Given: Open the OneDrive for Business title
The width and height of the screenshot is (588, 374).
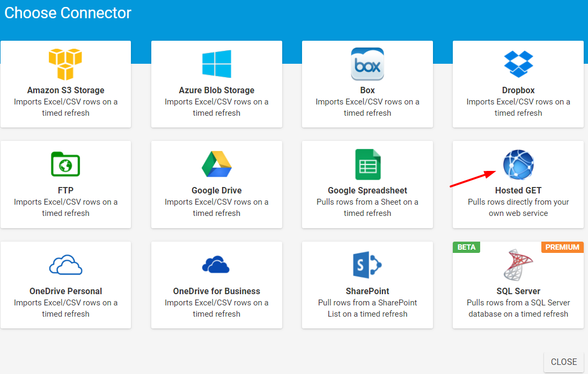Looking at the screenshot, I should [x=217, y=291].
